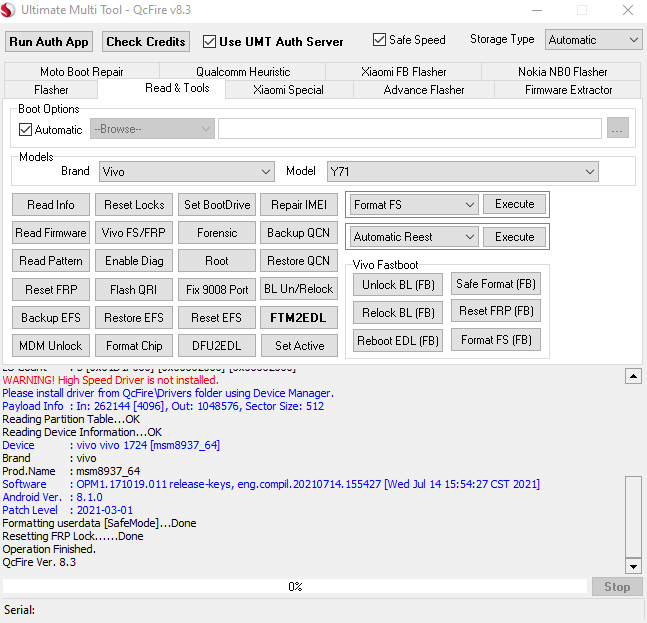Click Backup EFS button
This screenshot has height=623, width=647.
[51, 318]
